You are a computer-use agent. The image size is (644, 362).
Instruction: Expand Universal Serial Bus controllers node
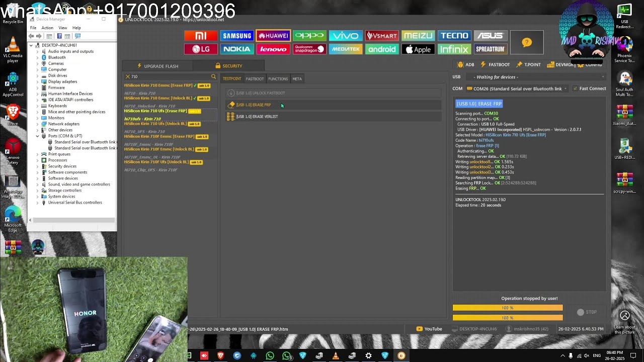coord(37,203)
